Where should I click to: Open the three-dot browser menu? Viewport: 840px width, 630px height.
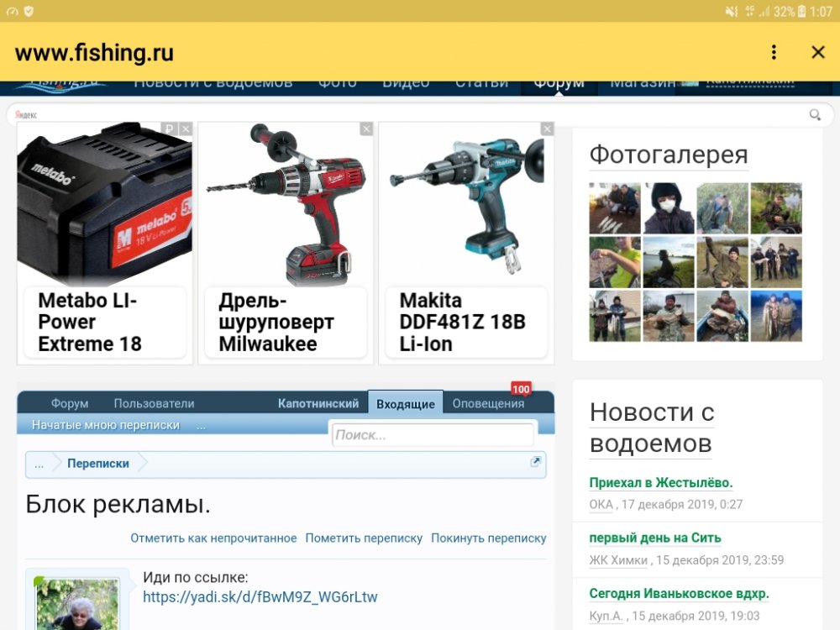774,52
